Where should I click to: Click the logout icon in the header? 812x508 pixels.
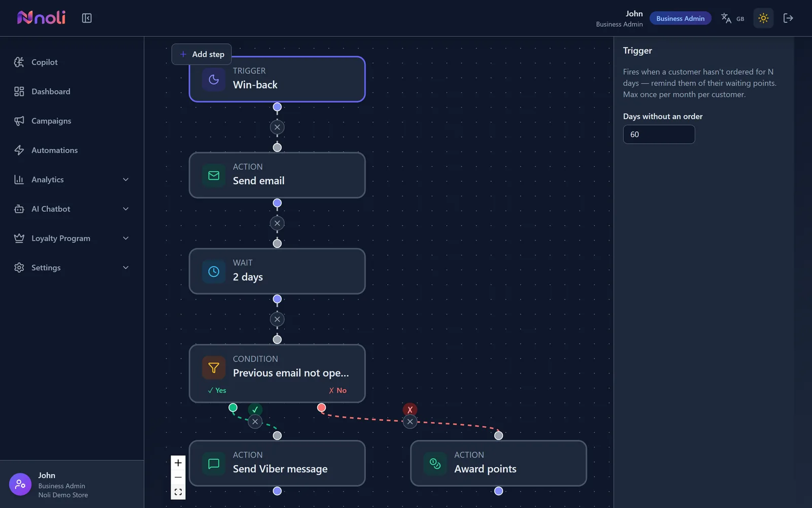[x=788, y=18]
